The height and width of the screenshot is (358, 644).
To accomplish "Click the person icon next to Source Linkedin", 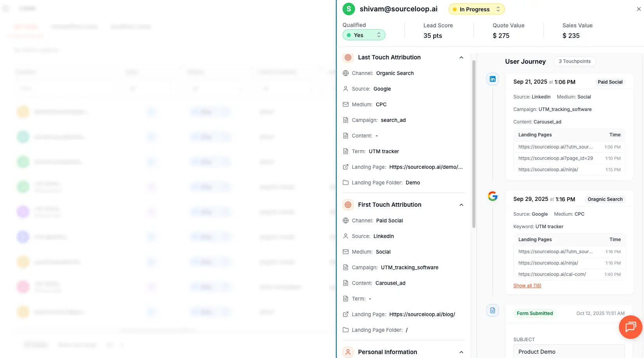I will point(346,236).
